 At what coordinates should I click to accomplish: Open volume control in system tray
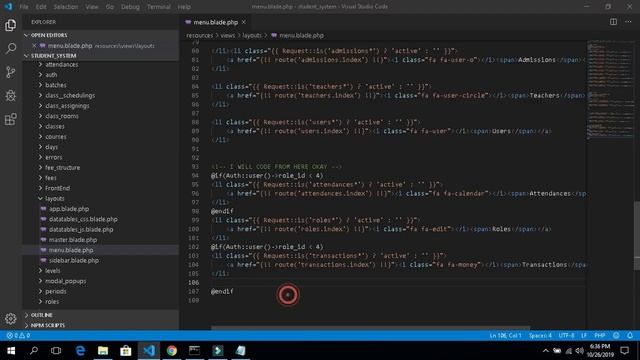[580, 351]
